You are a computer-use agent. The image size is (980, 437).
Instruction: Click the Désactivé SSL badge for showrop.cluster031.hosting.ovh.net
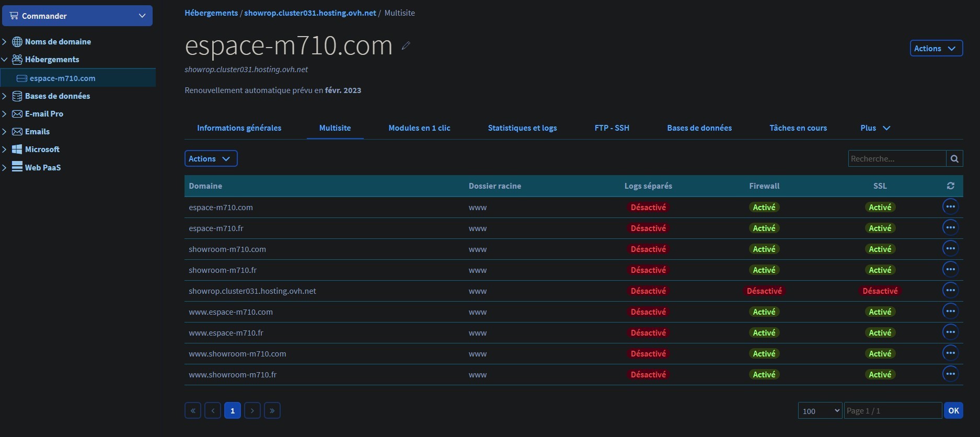pyautogui.click(x=880, y=291)
